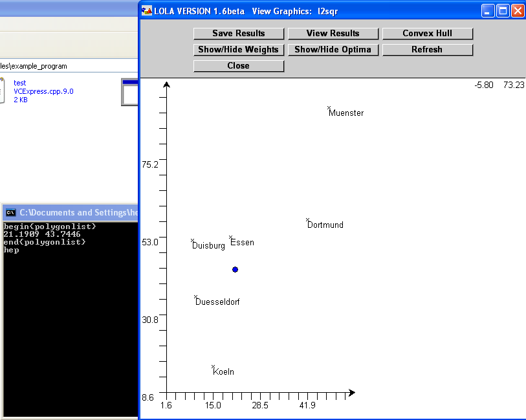Click the Save Results button
526x420 pixels.
[x=239, y=34]
